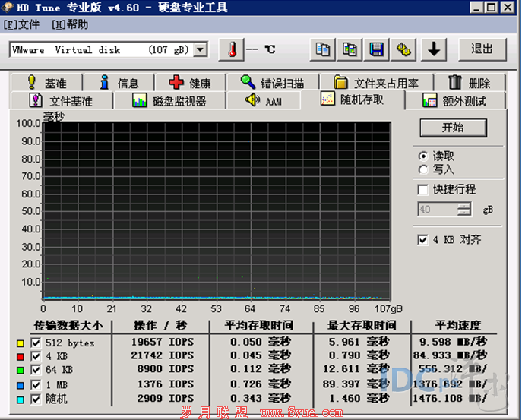Select the 读取 read radio button
This screenshot has height=420, width=522.
tap(423, 156)
